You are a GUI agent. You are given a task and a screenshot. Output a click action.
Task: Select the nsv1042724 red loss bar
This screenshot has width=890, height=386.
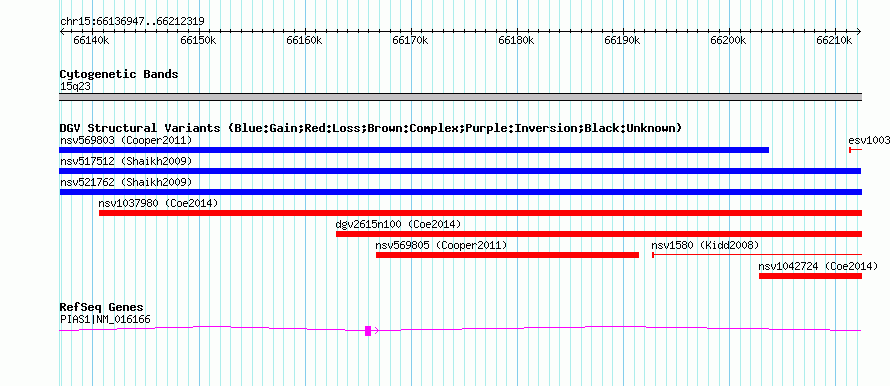pos(811,276)
